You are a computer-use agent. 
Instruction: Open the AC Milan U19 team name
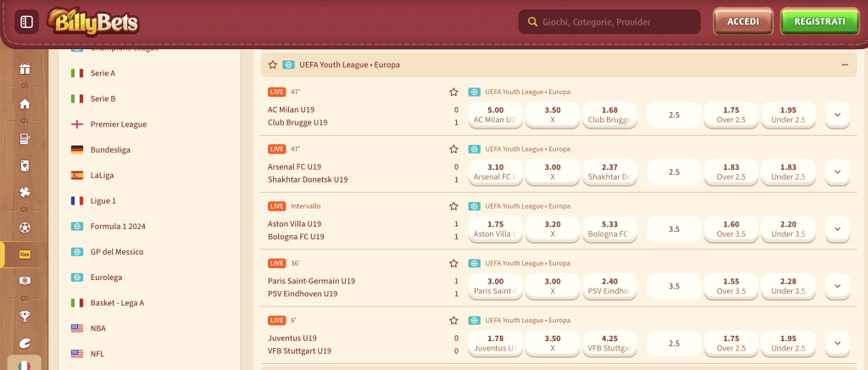click(x=292, y=109)
